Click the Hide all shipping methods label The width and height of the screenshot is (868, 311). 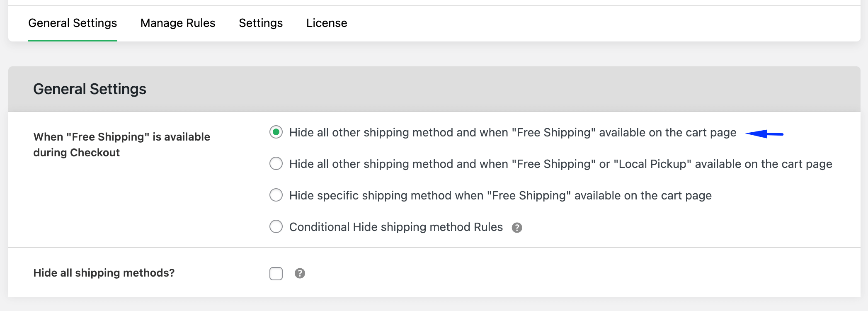104,273
